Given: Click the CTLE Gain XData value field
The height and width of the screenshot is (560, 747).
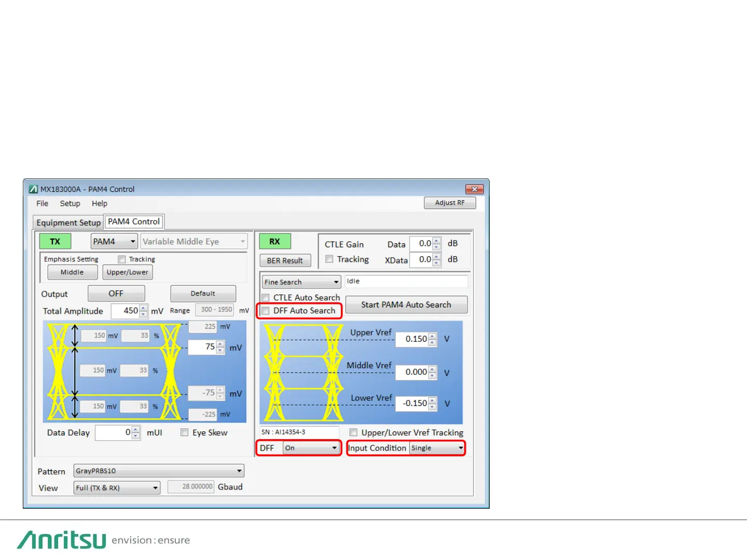Looking at the screenshot, I should pos(421,259).
